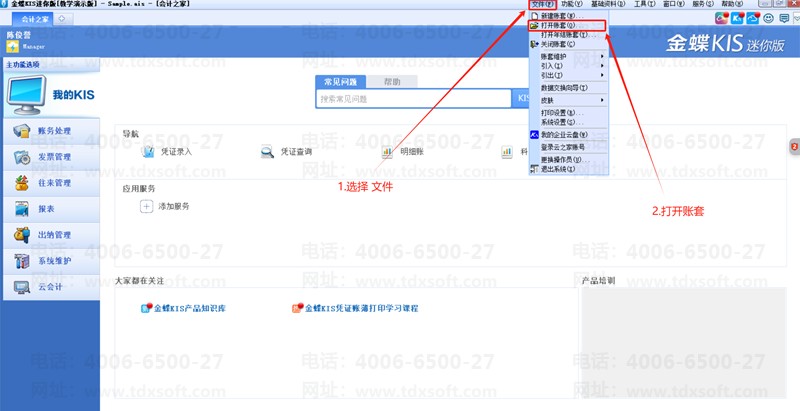Click the blue K icon in top-right toolbar

(737, 18)
